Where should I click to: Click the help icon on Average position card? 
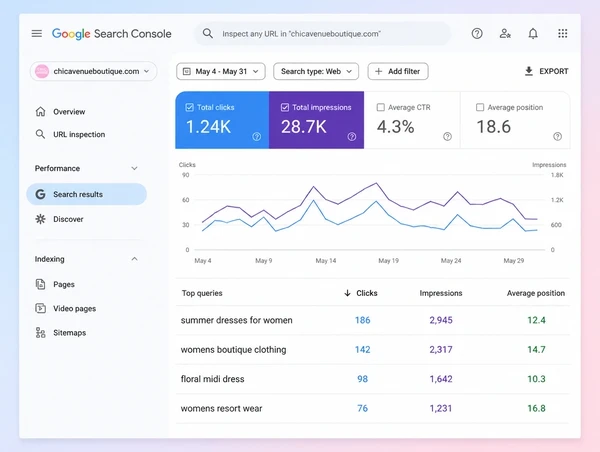click(x=558, y=136)
